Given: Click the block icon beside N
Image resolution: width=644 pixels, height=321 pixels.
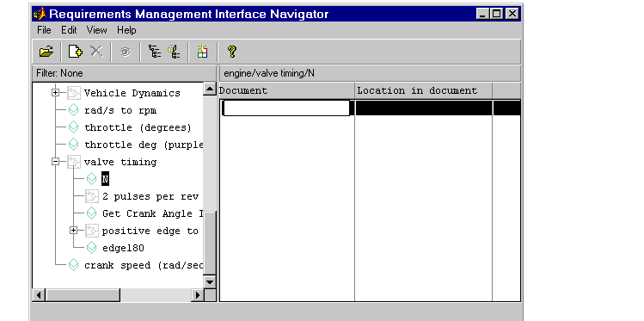Looking at the screenshot, I should pos(92,179).
